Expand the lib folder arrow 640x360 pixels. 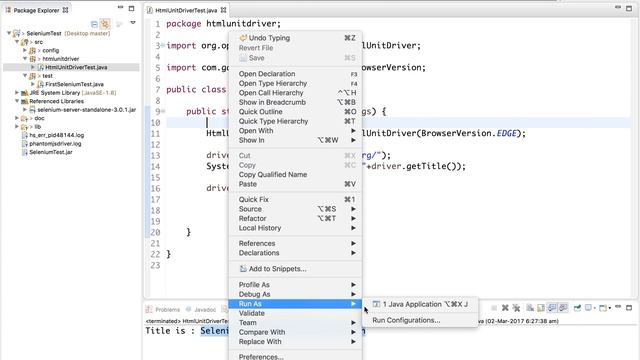tap(17, 127)
